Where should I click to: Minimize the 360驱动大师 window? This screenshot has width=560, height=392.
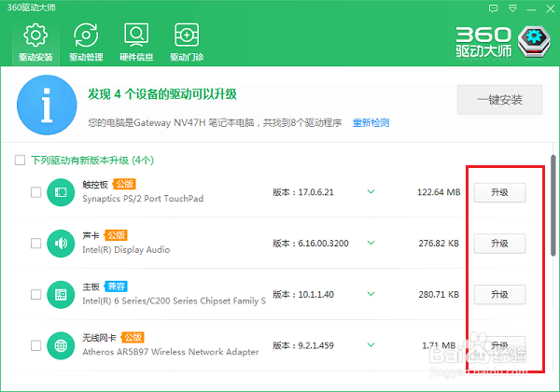coord(531,9)
